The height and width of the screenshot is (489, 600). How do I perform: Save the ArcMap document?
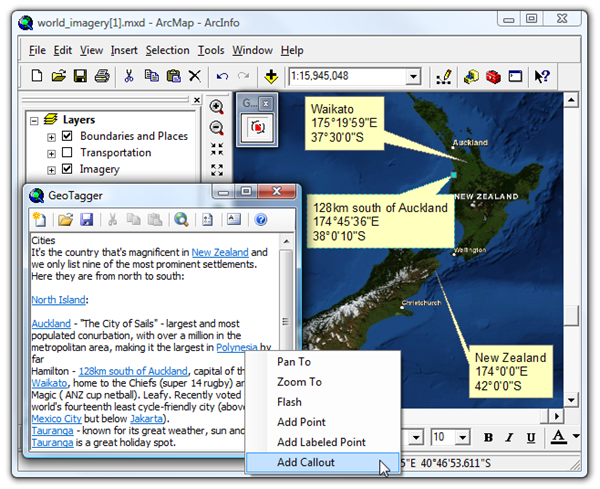tap(80, 76)
